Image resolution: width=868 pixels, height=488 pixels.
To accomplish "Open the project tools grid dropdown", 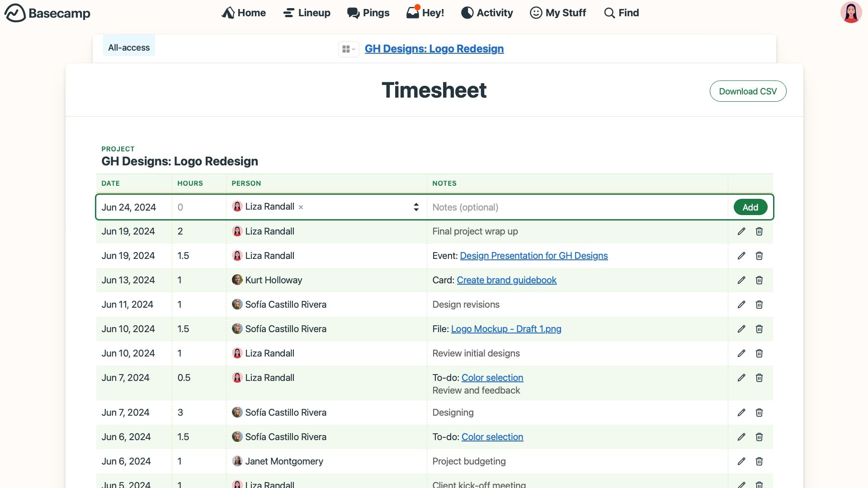I will click(349, 49).
